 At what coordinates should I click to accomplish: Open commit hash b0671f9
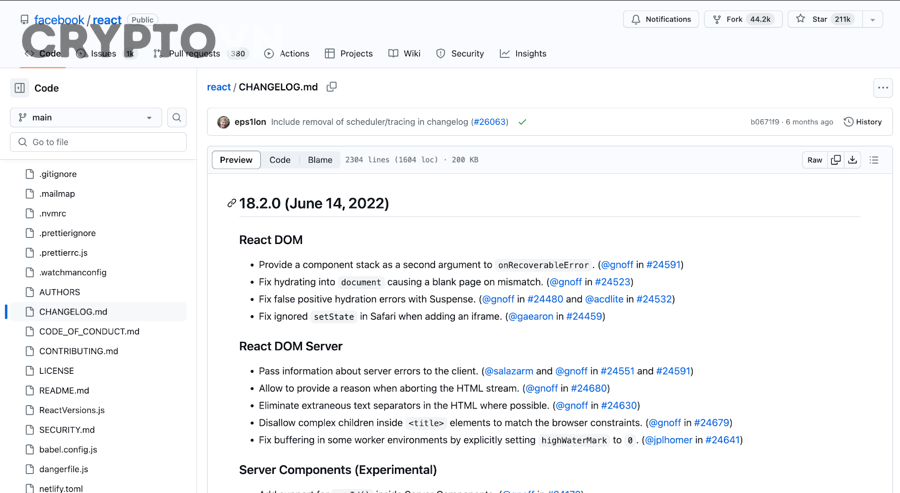(x=765, y=122)
